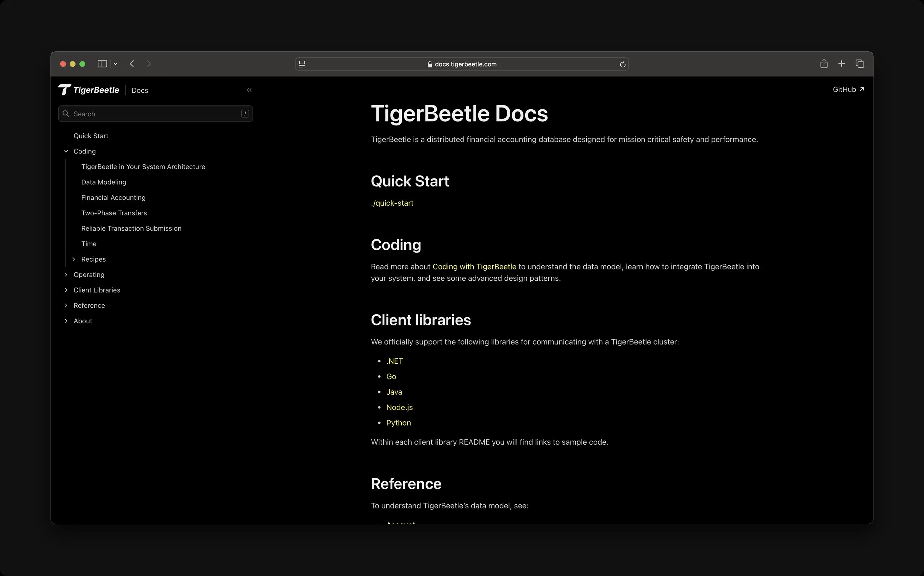This screenshot has width=924, height=576.
Task: Select Two-Phase Transfers sidebar item
Action: [x=114, y=213]
